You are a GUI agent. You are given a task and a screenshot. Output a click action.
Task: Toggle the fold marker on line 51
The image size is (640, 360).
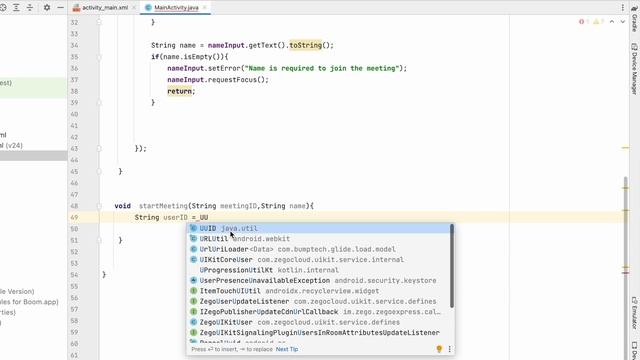99,240
